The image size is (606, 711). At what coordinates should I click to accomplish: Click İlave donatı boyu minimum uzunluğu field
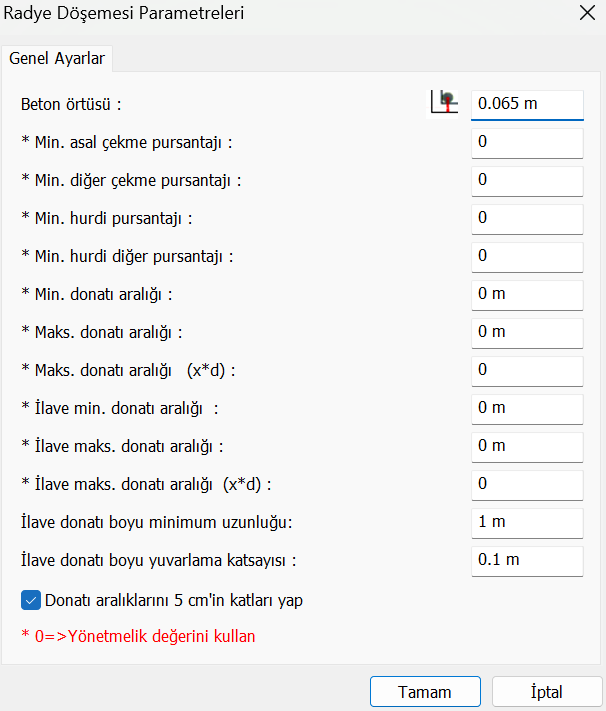click(526, 522)
